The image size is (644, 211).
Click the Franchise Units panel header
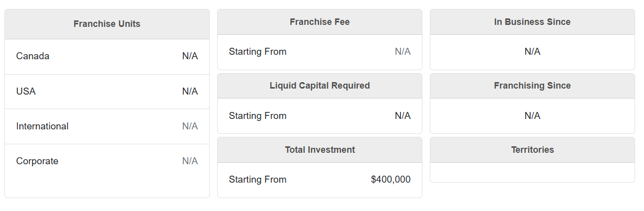click(x=107, y=24)
